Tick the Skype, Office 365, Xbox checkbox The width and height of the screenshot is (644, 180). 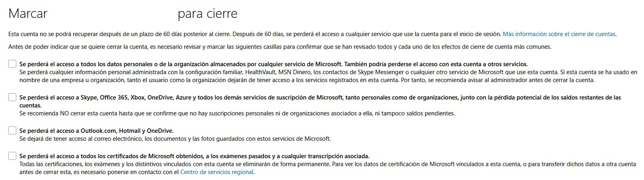pyautogui.click(x=12, y=97)
